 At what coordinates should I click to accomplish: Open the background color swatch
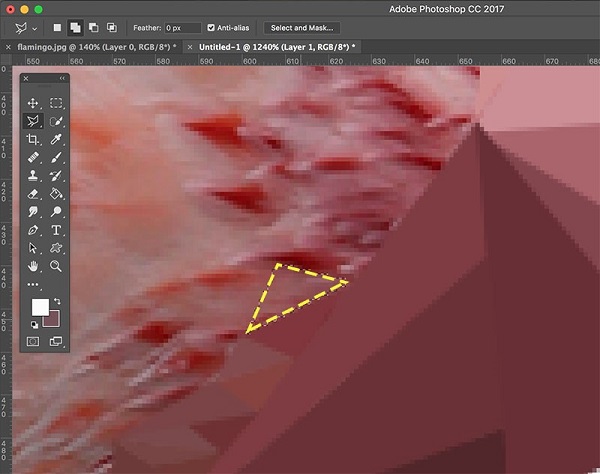click(54, 321)
